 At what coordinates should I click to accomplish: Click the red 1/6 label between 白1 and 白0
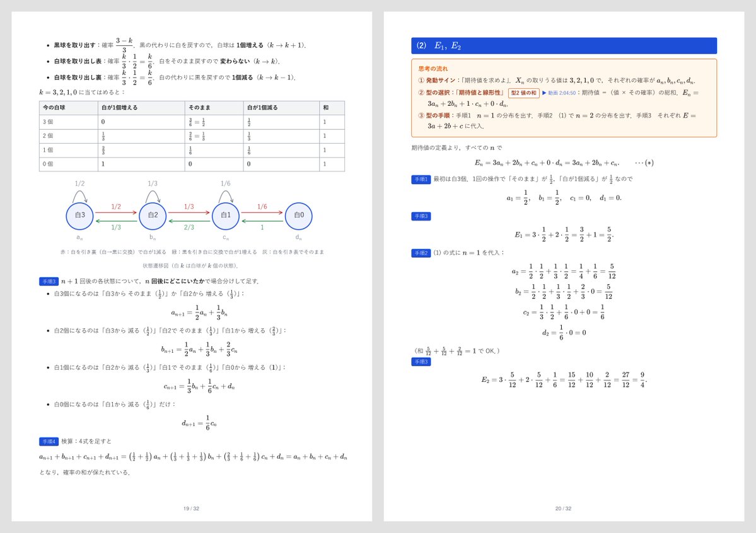coord(262,207)
